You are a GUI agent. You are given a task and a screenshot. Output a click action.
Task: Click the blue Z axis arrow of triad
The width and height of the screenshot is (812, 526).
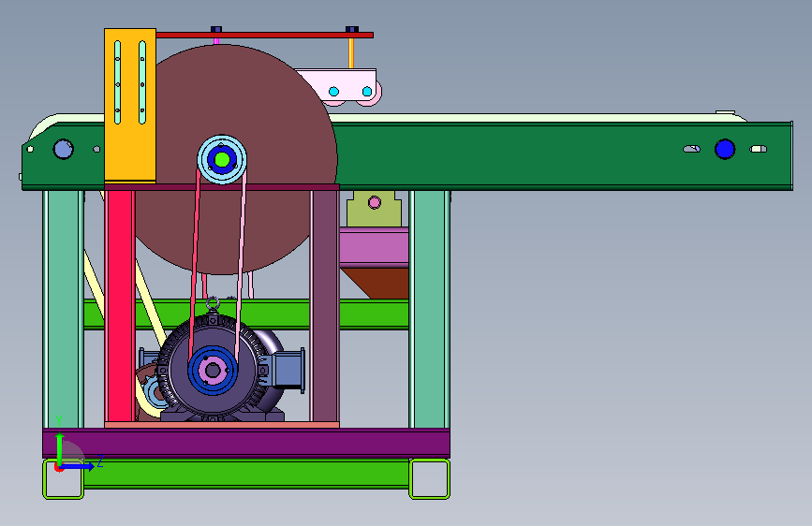78,466
